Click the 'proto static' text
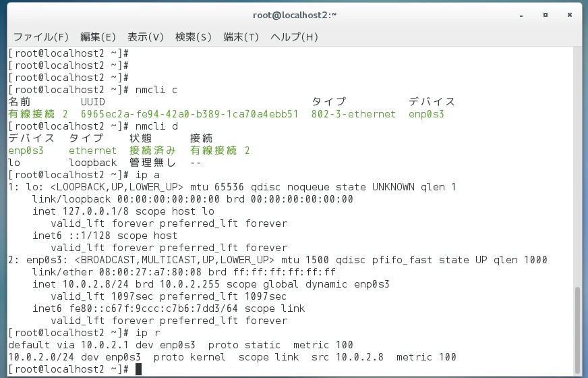This screenshot has height=378, width=588. coord(244,345)
